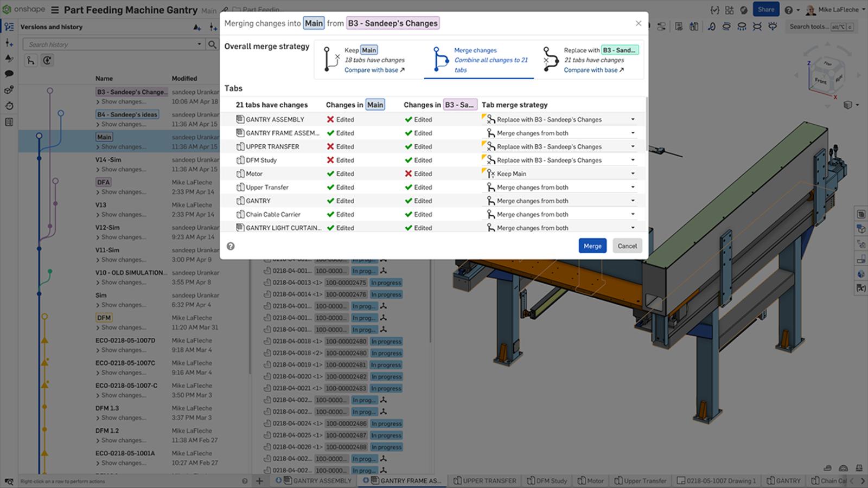
Task: Click the Merge button
Action: [x=592, y=246]
